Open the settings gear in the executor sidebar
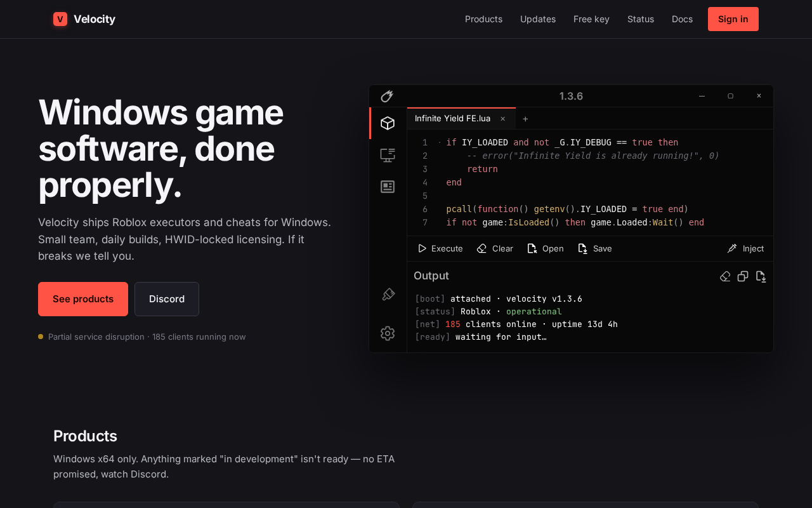This screenshot has width=812, height=508. 388,333
